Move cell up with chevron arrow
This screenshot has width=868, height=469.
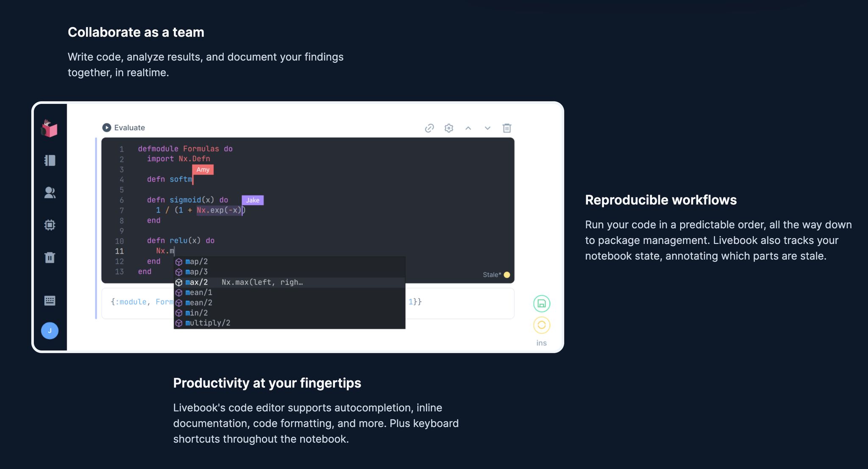click(x=468, y=128)
